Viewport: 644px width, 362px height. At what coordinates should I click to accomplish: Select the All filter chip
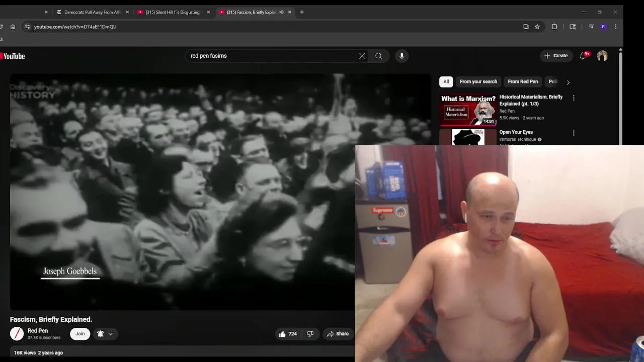tap(446, 81)
